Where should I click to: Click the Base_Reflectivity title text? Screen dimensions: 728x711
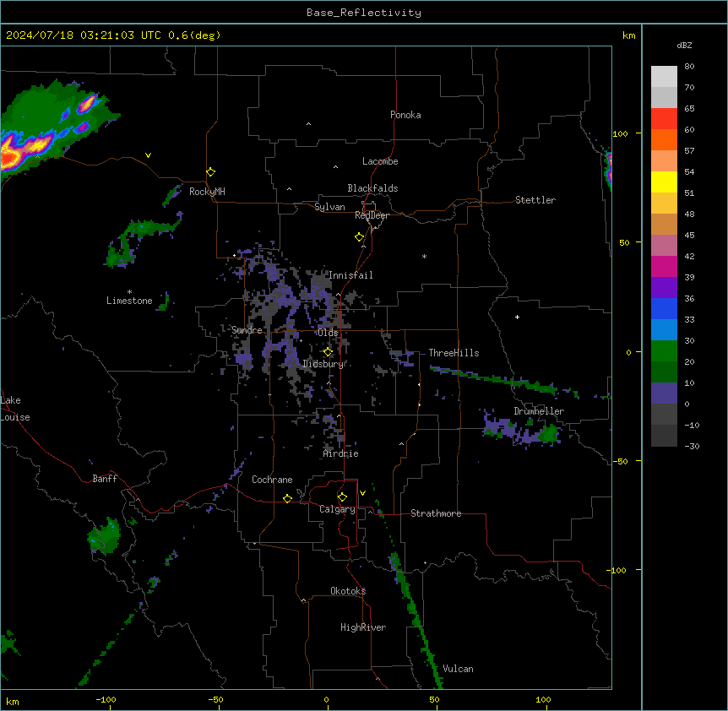pyautogui.click(x=364, y=13)
